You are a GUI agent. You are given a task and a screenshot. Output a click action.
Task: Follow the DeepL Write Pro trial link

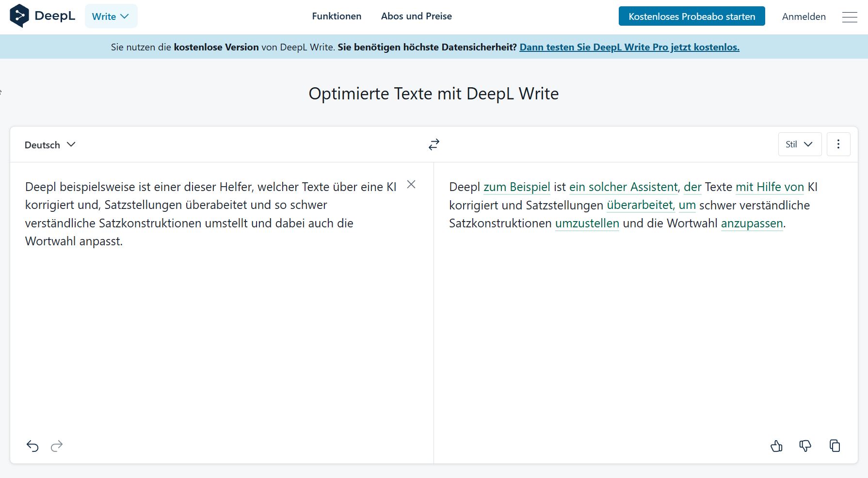[629, 47]
